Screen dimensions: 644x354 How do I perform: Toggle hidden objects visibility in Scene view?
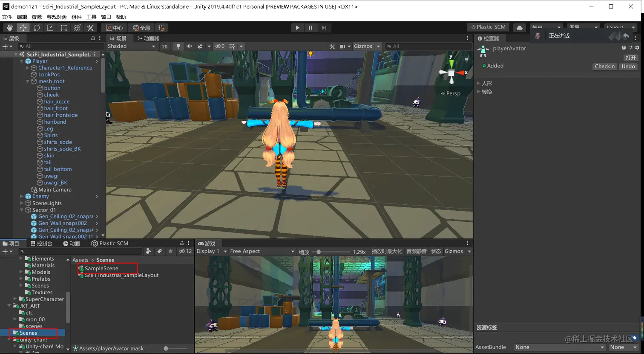click(220, 46)
